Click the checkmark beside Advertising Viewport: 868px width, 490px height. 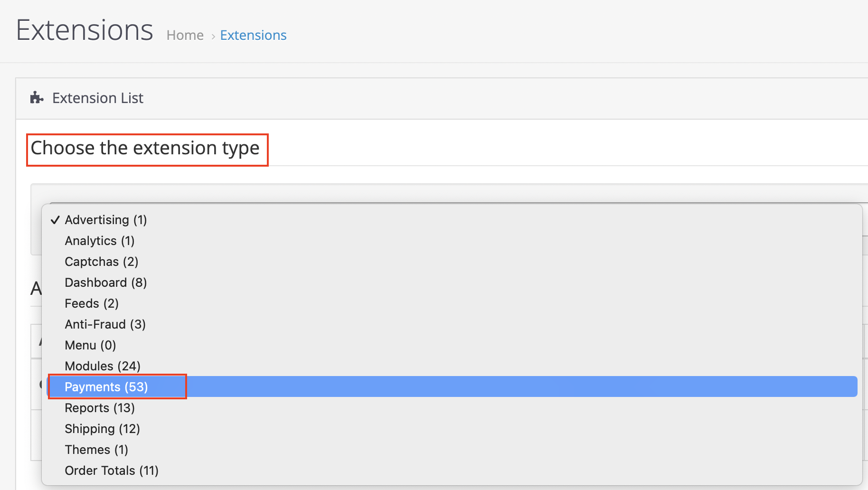pos(55,220)
